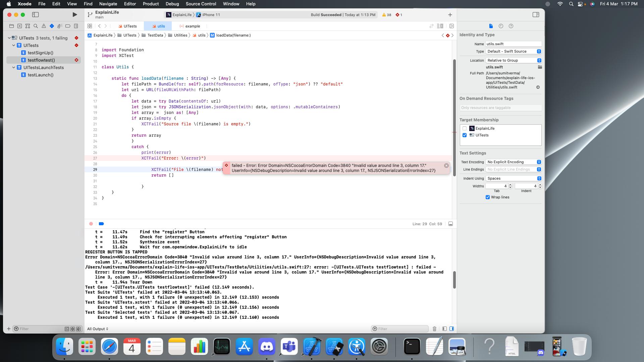Click the warnings count badge showing 38
Viewport: 644px width, 362px height.
pos(387,15)
